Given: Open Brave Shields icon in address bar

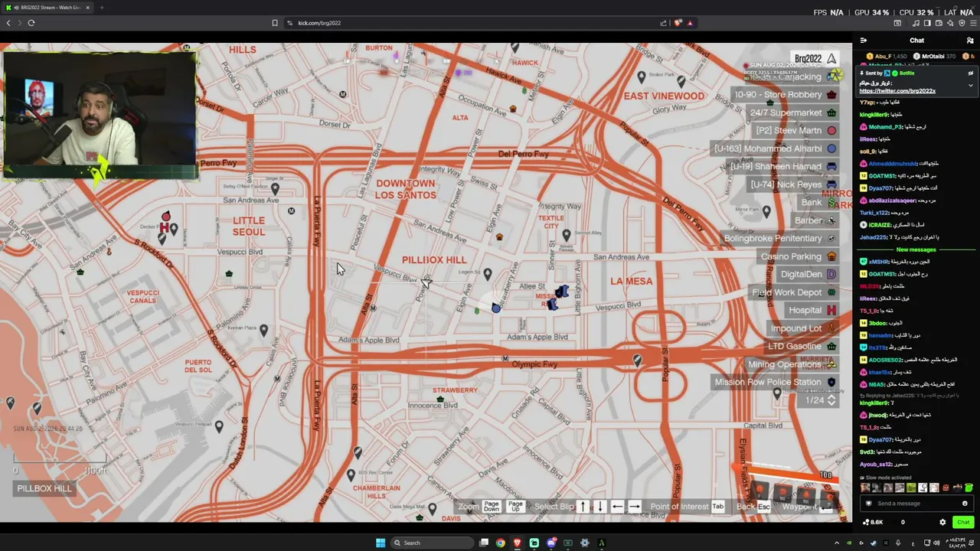Looking at the screenshot, I should pos(678,23).
